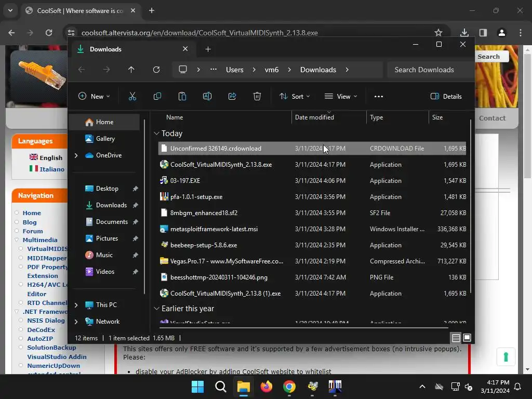Image resolution: width=532 pixels, height=399 pixels.
Task: Show hidden tray icons chevron
Action: coord(422,387)
